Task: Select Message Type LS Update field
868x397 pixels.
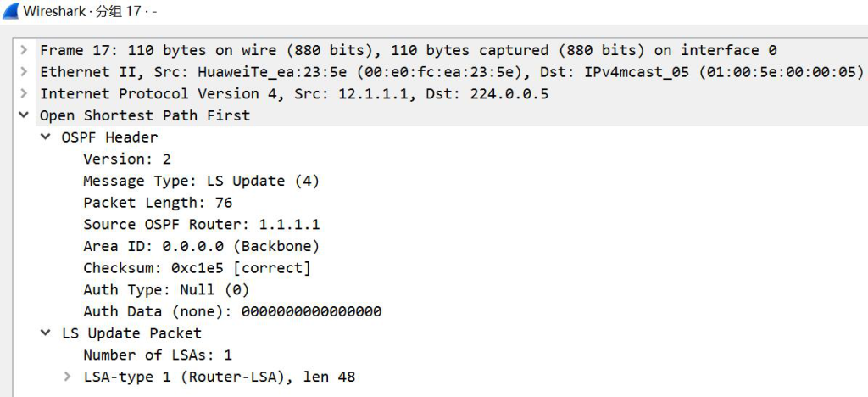Action: (x=201, y=181)
